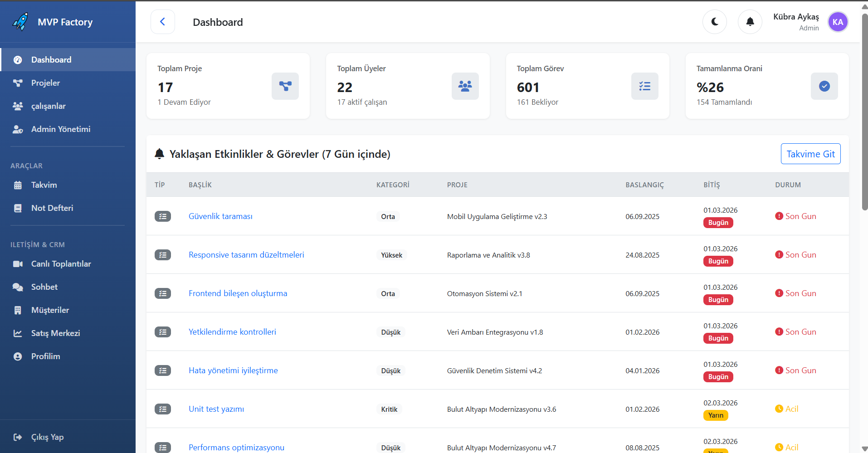Screen dimensions: 868x453
Task: Click scrollbar up arrow at top right
Action: click(864, 6)
